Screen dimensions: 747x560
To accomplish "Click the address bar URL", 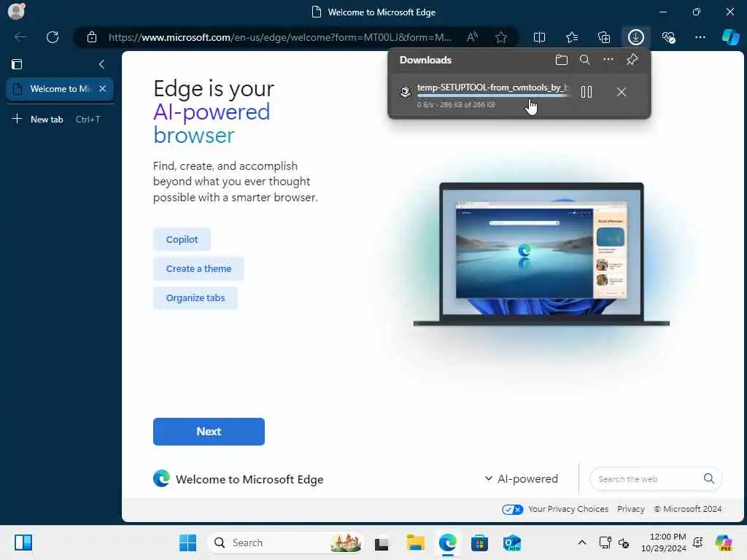I will coord(279,37).
